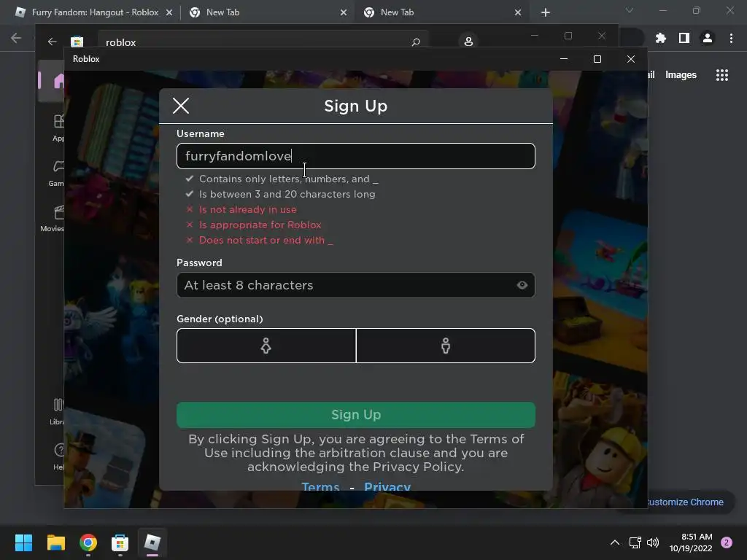Toggle Chrome side panel icon
Viewport: 747px width, 560px height.
tap(684, 38)
